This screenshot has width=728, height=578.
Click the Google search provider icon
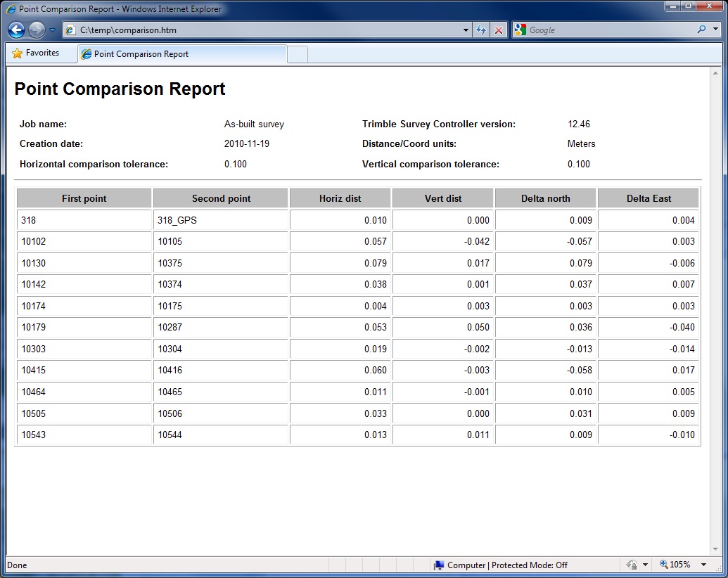click(x=521, y=30)
